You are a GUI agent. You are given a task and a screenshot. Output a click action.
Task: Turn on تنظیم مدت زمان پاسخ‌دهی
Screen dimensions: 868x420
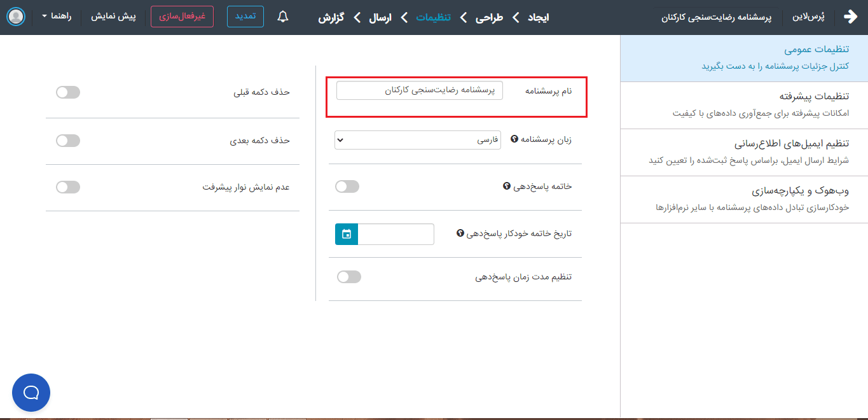tap(349, 277)
